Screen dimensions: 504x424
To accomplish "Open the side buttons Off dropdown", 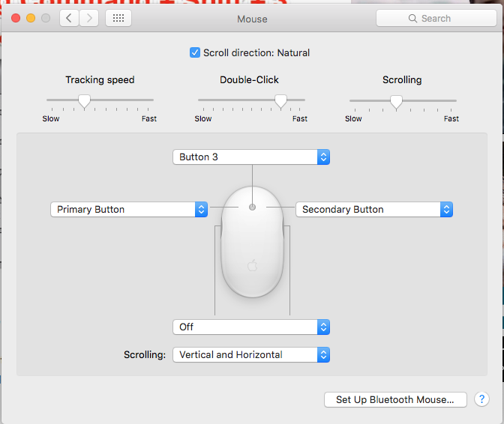I will (x=251, y=327).
